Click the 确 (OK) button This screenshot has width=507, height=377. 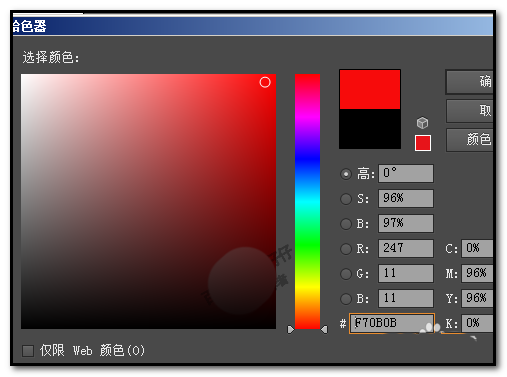click(469, 82)
